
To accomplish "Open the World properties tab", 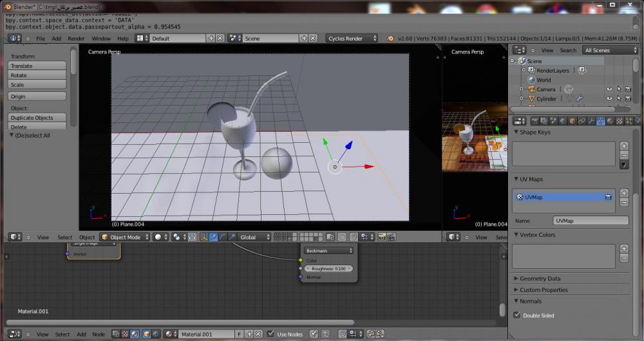I will click(x=562, y=121).
